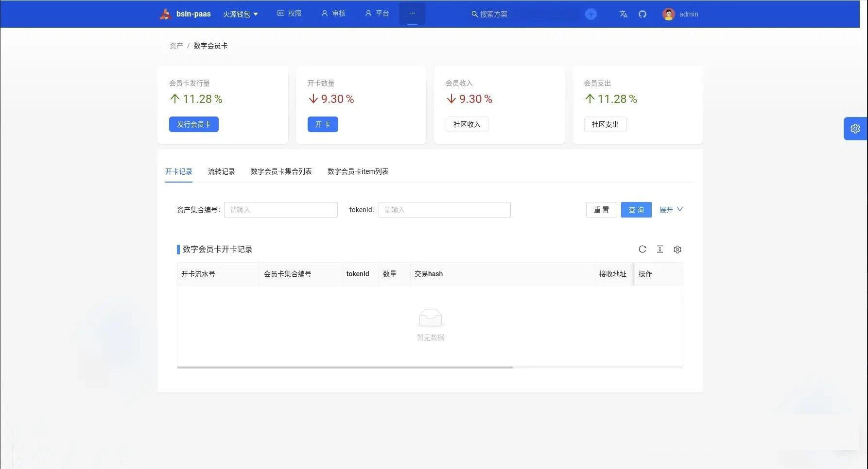Open the 火源钱包 app dropdown
The width and height of the screenshot is (868, 469).
pyautogui.click(x=240, y=14)
